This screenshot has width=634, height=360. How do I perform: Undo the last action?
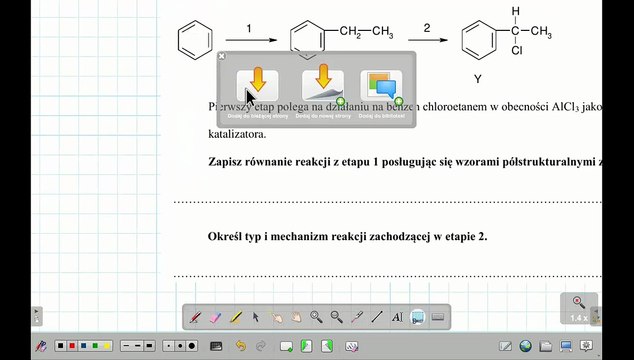click(x=241, y=346)
